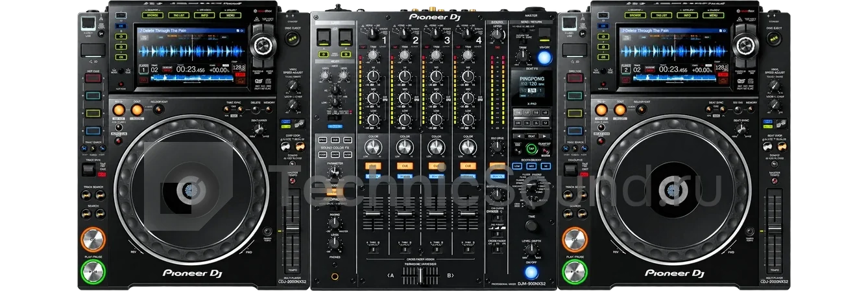Set loop IN point on right deck

click(600, 111)
